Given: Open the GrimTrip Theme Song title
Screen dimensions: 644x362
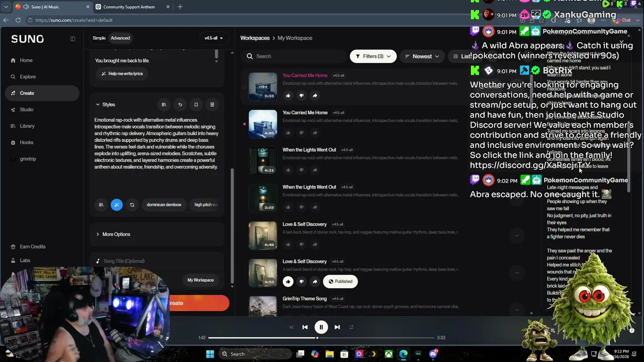Looking at the screenshot, I should (x=304, y=299).
